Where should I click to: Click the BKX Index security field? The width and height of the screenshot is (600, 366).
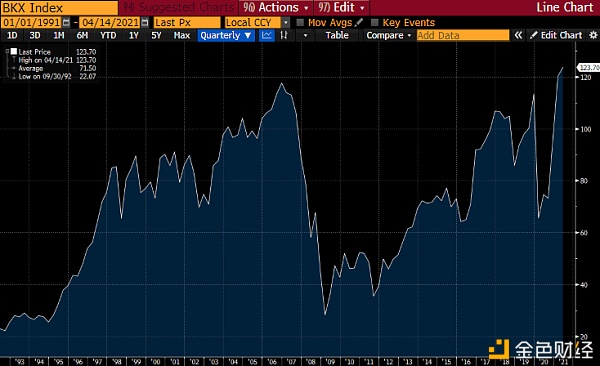[x=59, y=8]
